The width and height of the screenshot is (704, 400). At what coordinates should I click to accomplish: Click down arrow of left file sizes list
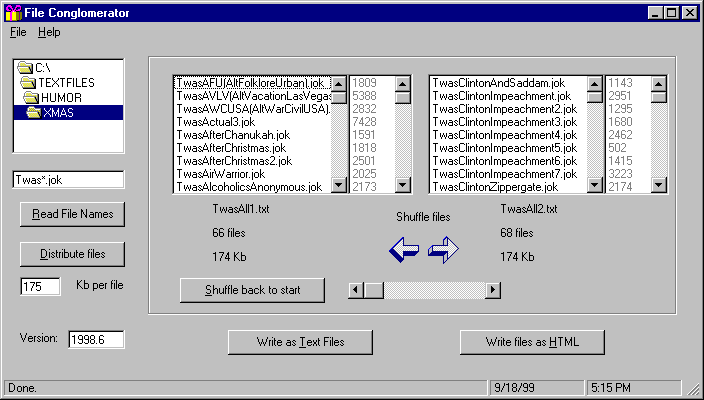(x=403, y=185)
